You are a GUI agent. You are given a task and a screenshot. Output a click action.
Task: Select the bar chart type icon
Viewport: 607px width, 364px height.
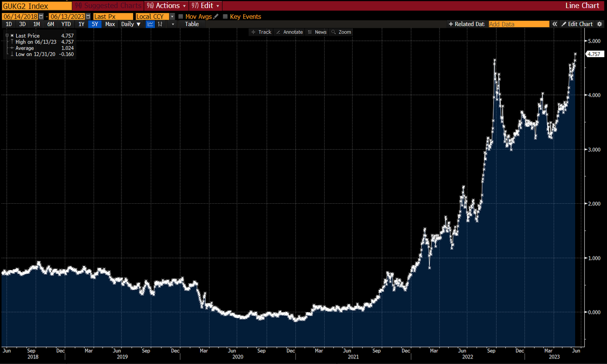coord(161,24)
